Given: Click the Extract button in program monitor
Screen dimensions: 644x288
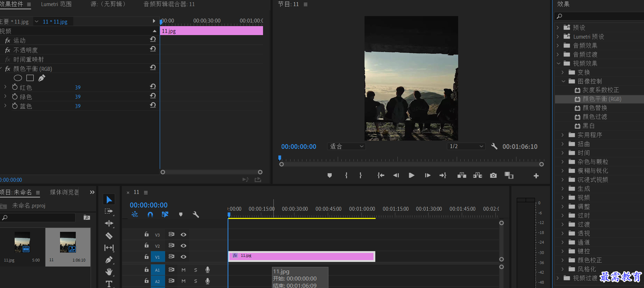Looking at the screenshot, I should click(478, 175).
